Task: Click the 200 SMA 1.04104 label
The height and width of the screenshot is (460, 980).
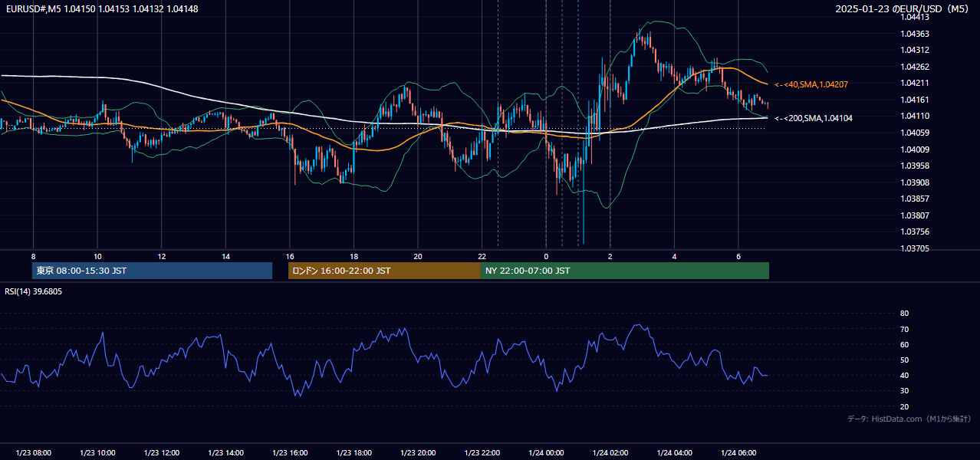Action: pyautogui.click(x=814, y=118)
